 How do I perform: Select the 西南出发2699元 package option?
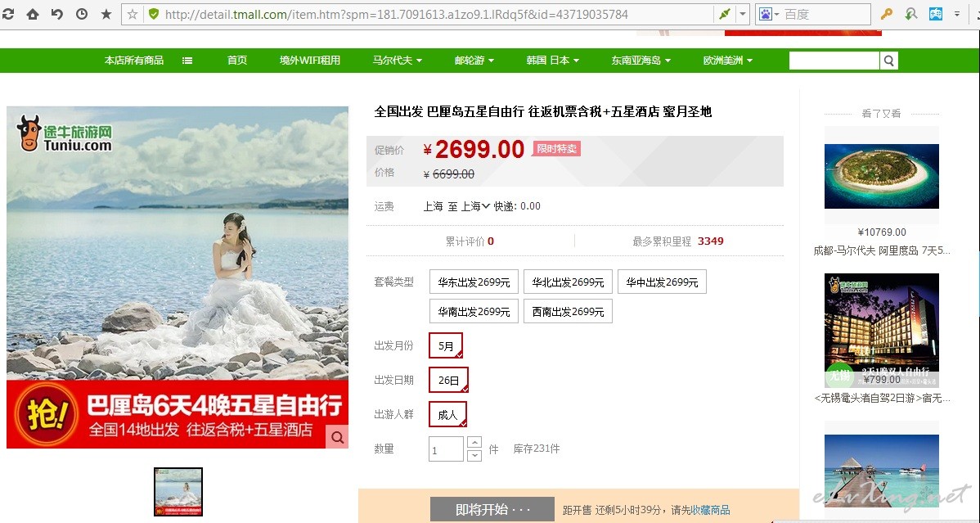[569, 312]
